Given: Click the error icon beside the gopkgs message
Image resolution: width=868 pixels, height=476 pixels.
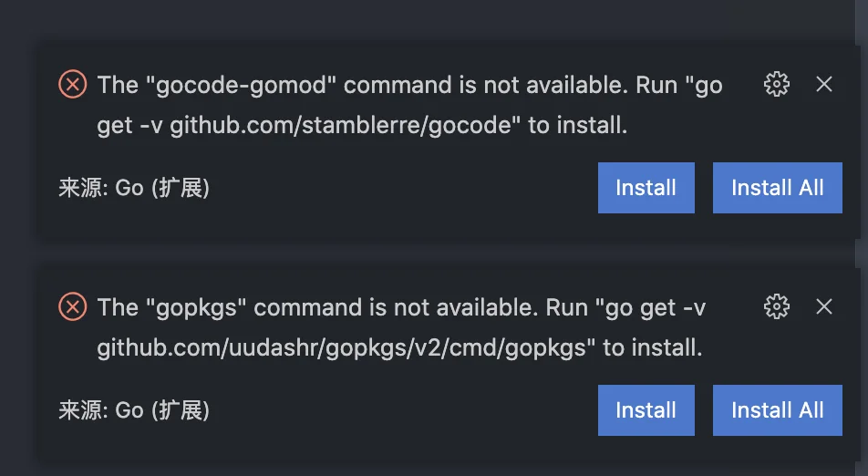Looking at the screenshot, I should pos(73,306).
